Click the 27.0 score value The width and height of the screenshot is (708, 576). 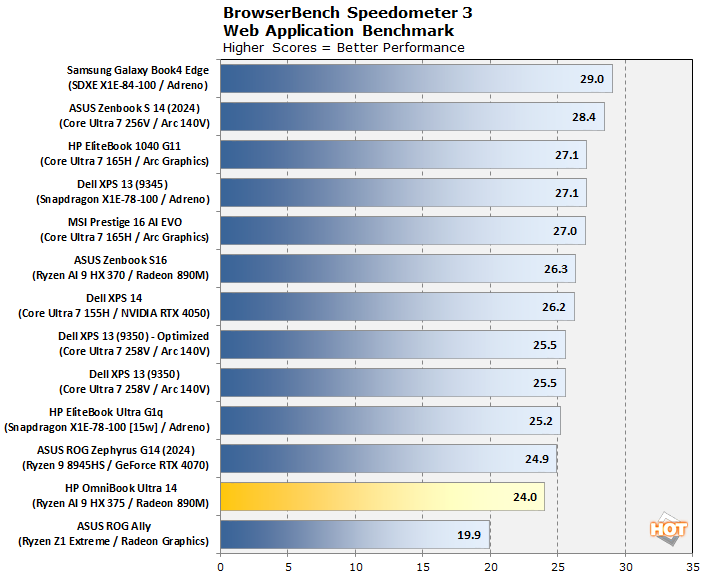click(565, 231)
